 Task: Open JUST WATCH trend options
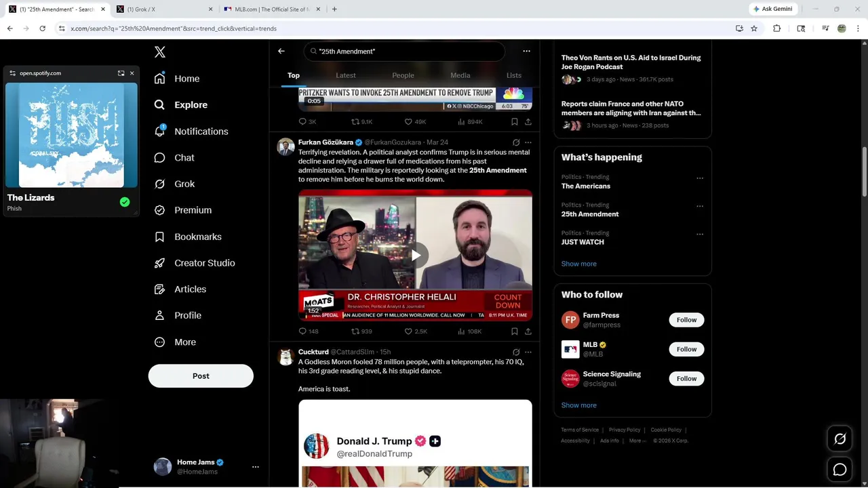tap(700, 235)
